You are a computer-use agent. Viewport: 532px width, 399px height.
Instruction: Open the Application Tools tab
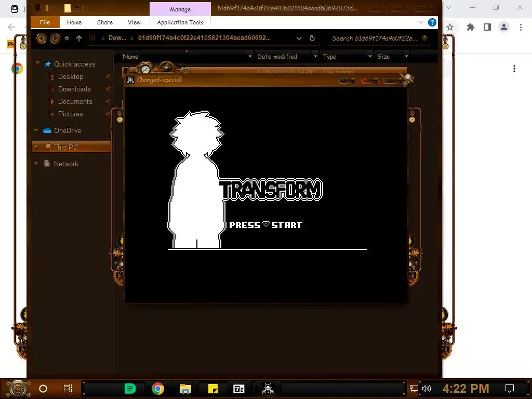tap(180, 22)
